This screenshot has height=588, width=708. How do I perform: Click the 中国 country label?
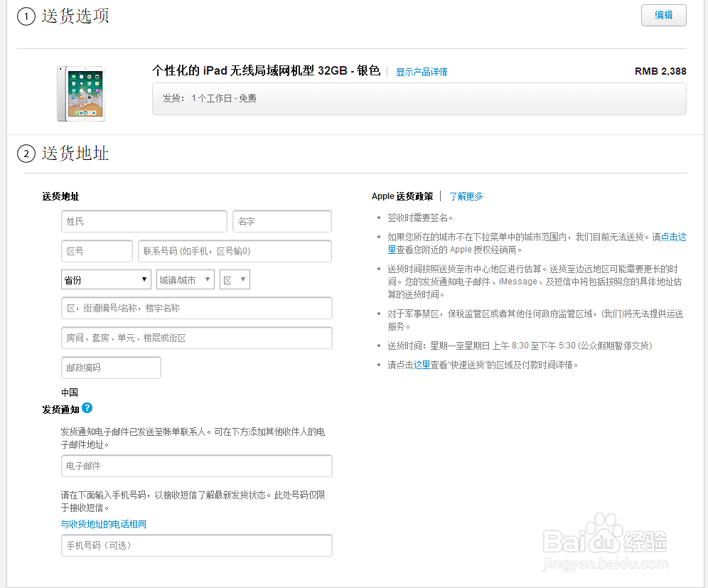pos(70,392)
